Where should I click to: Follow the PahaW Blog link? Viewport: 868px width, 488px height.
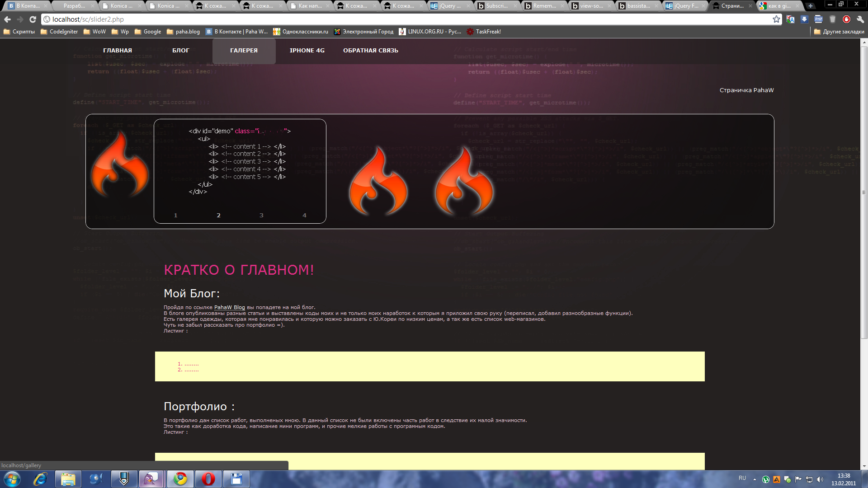(x=230, y=307)
